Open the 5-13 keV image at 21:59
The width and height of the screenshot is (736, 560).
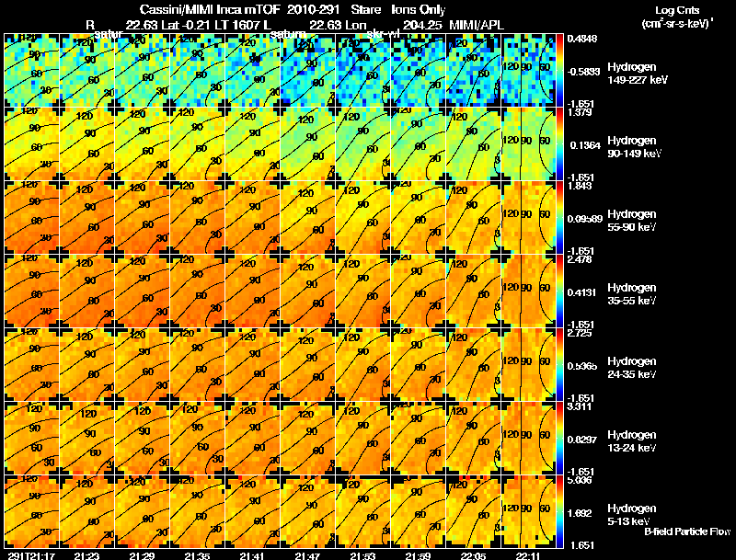(x=419, y=511)
